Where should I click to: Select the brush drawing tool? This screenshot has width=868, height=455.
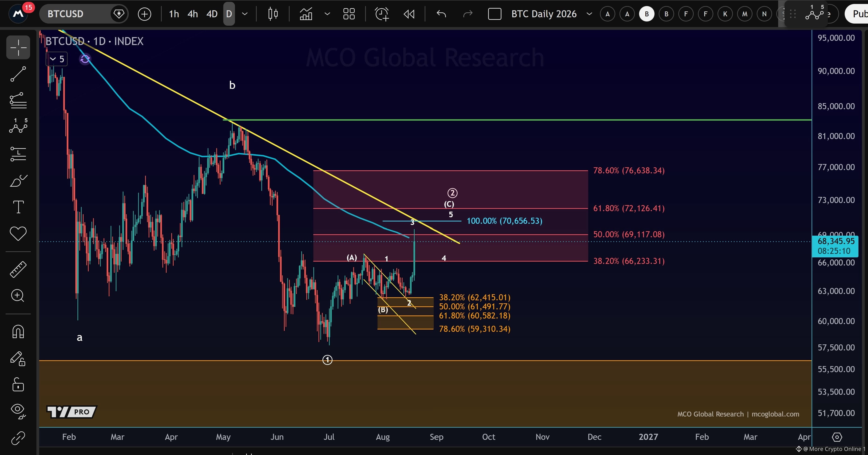[18, 181]
